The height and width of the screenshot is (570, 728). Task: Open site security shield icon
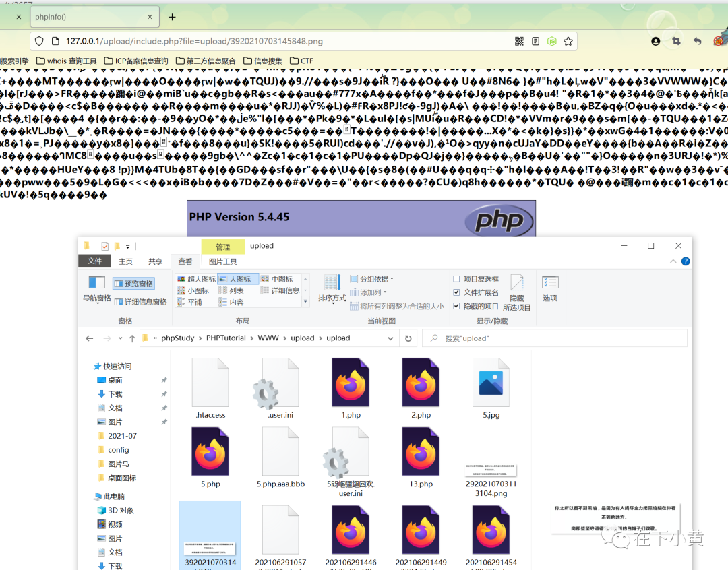40,41
